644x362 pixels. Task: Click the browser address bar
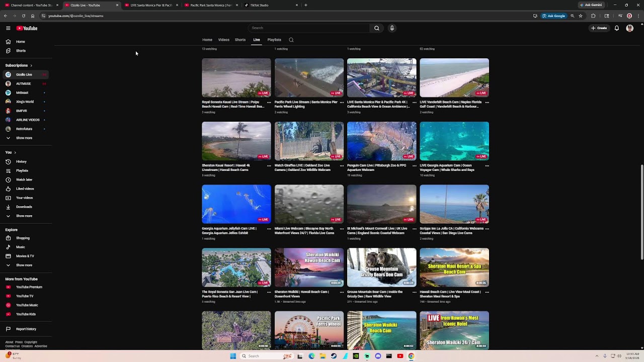coord(287,16)
